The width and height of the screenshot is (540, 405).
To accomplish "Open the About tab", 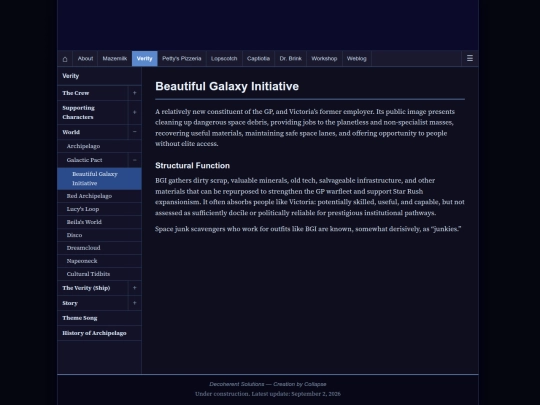I will pos(85,59).
